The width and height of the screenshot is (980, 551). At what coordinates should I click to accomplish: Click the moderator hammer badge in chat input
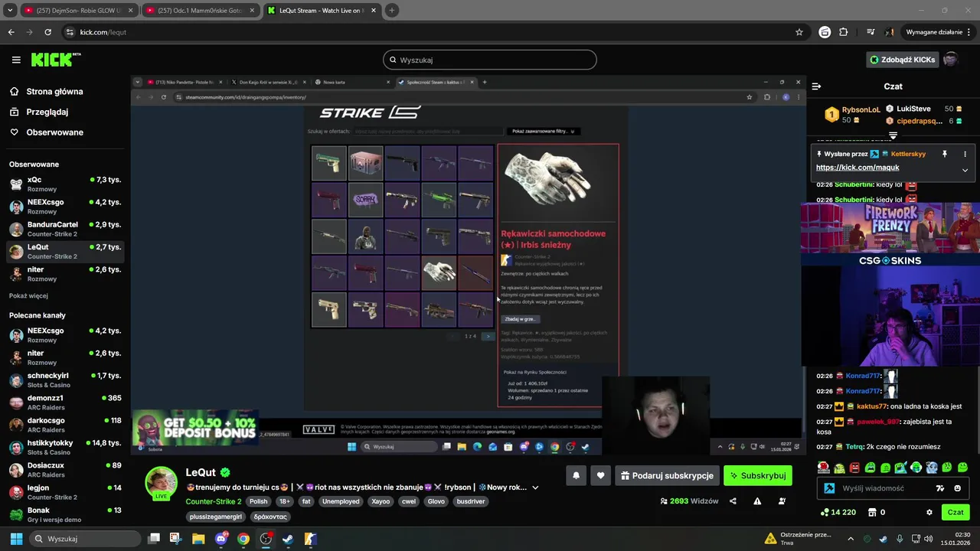pos(829,488)
